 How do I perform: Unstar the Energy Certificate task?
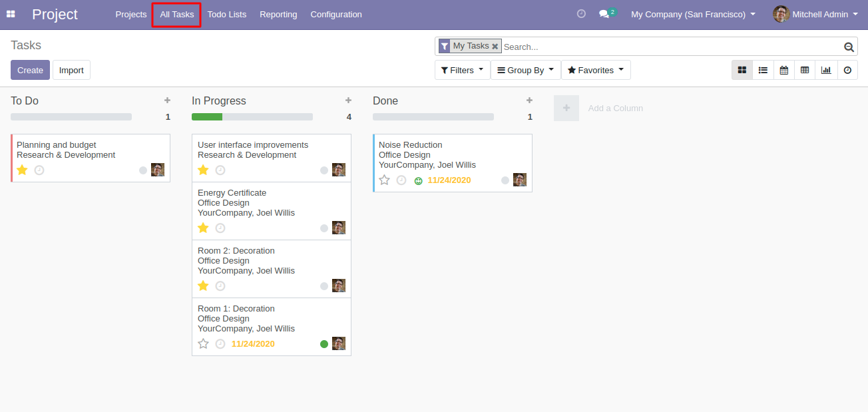click(203, 228)
